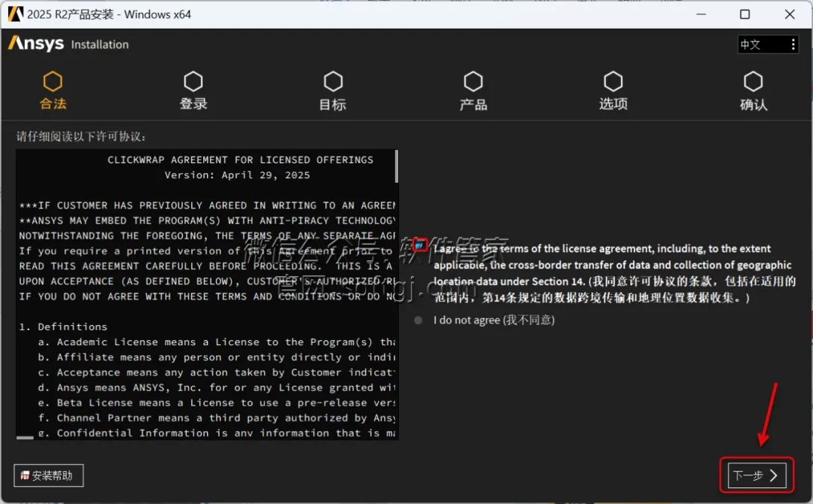Click the 'I do not agree (我不同意)' label
Viewport: 813px width, 504px height.
point(494,320)
